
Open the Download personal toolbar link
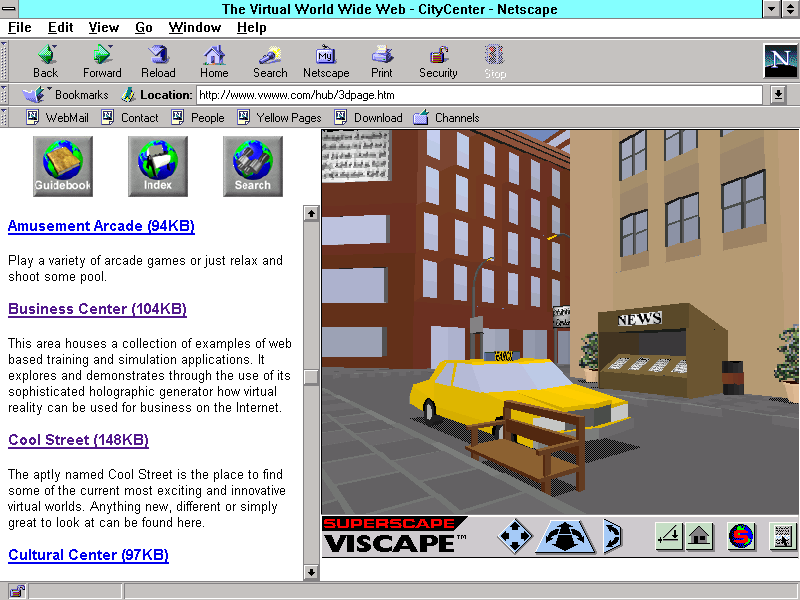click(x=368, y=118)
